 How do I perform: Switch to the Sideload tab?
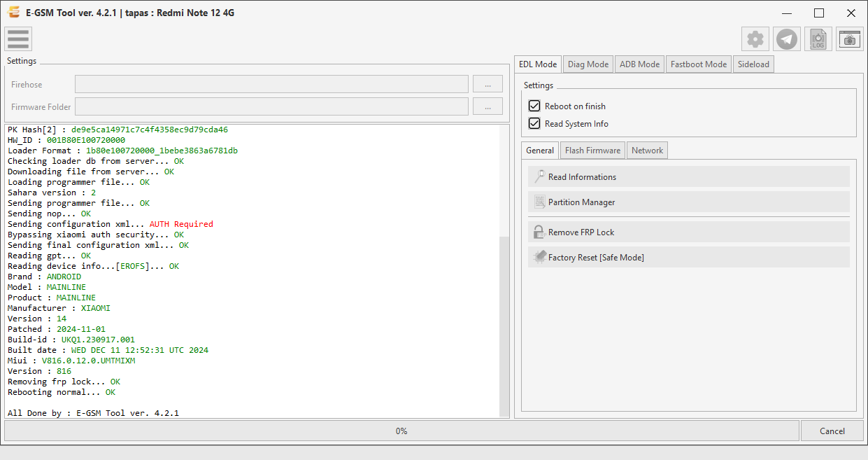[753, 64]
